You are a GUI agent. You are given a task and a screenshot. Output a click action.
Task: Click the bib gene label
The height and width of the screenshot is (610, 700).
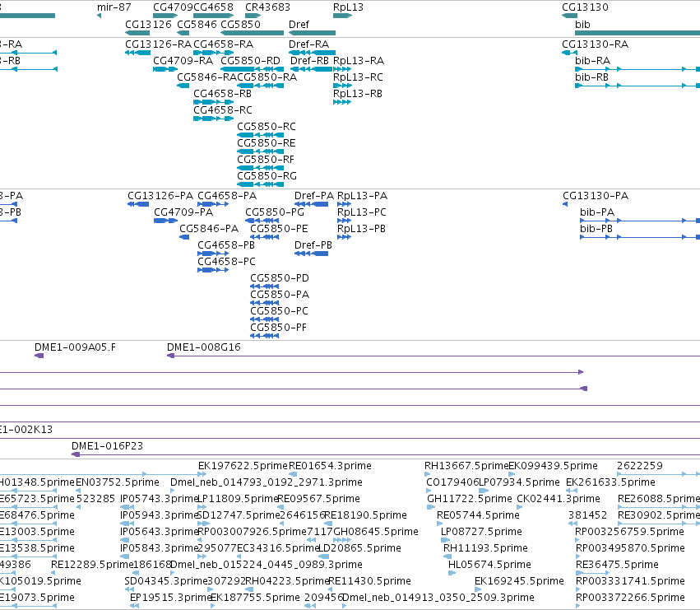click(x=582, y=25)
